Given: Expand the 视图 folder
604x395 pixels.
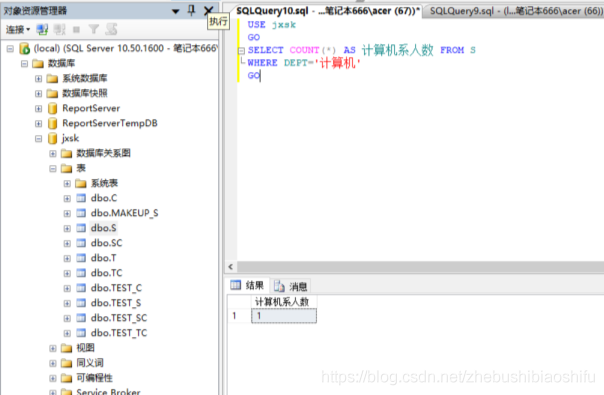Looking at the screenshot, I should tap(53, 348).
